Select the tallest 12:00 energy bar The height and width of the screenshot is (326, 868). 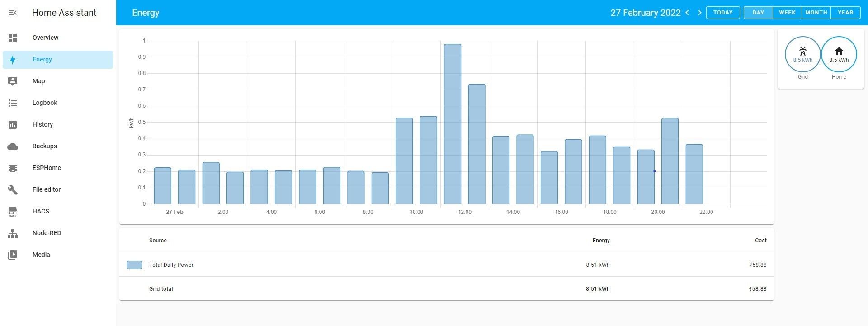point(453,124)
